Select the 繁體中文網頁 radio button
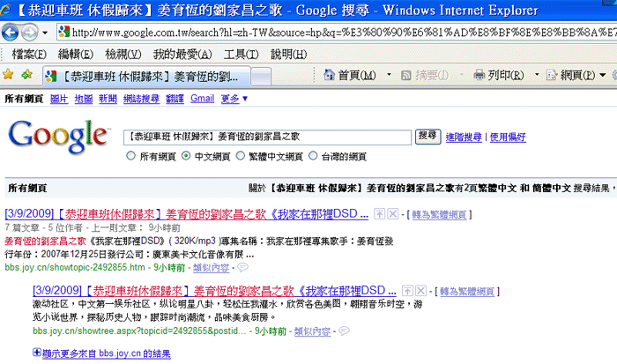The image size is (617, 364). click(240, 156)
